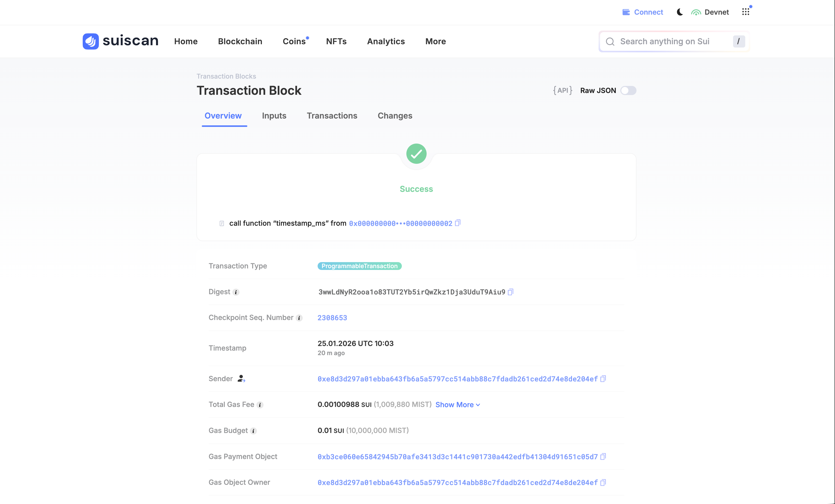
Task: Click the info icon next to Digest
Action: (x=236, y=292)
